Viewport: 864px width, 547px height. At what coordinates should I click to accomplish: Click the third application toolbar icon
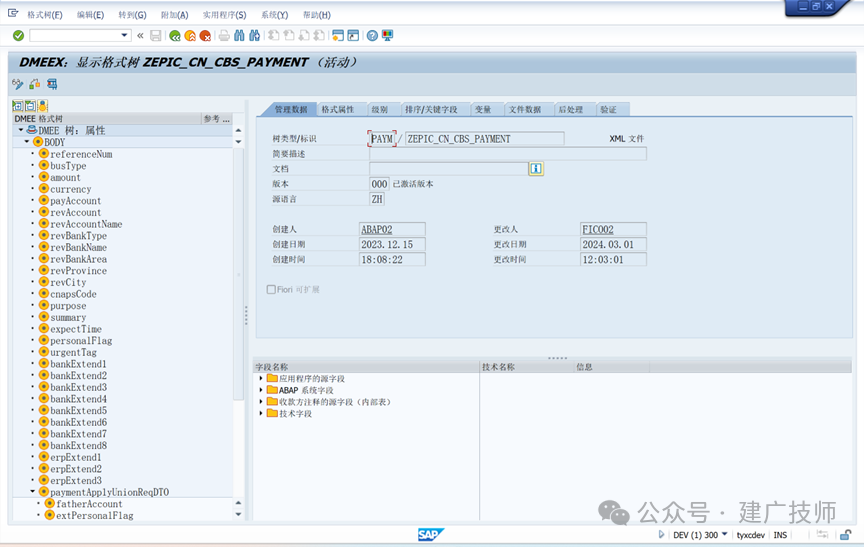pyautogui.click(x=52, y=84)
